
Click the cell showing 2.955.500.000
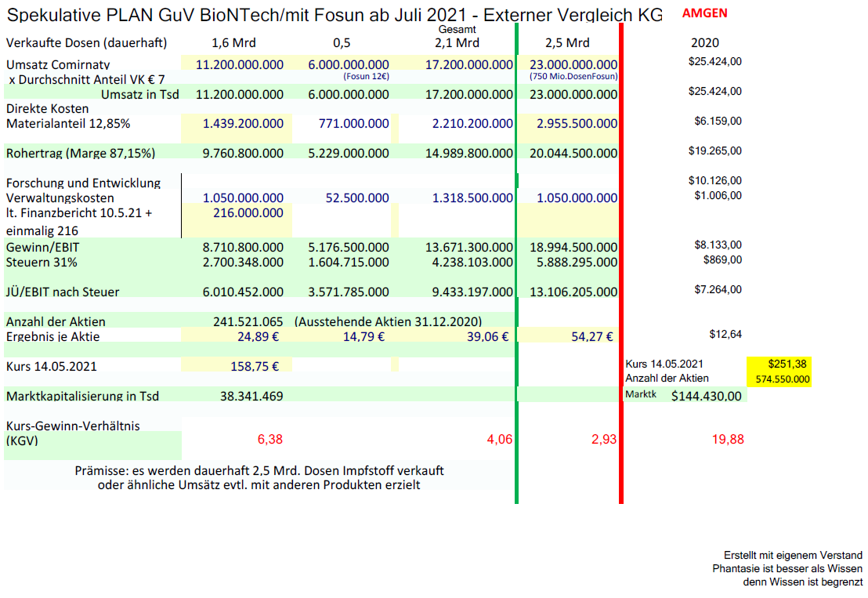pos(577,124)
